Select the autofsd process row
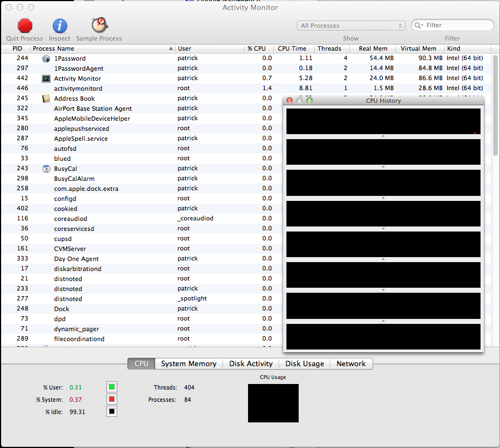The height and width of the screenshot is (448, 500). tap(142, 149)
